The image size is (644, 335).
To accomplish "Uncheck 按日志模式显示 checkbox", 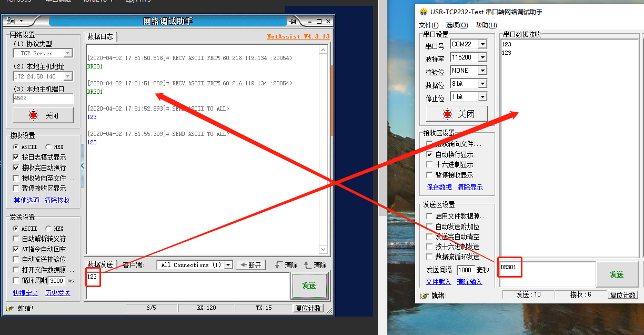I will (16, 157).
